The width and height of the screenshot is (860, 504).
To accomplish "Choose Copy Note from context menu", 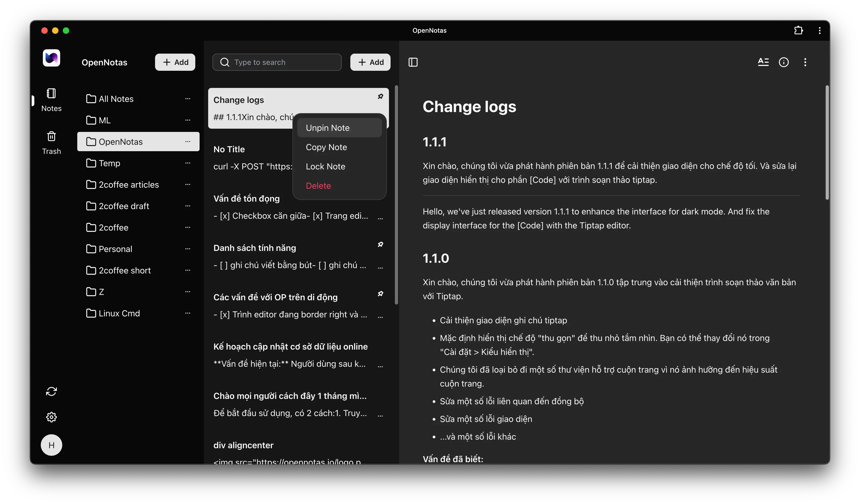I will (x=339, y=147).
